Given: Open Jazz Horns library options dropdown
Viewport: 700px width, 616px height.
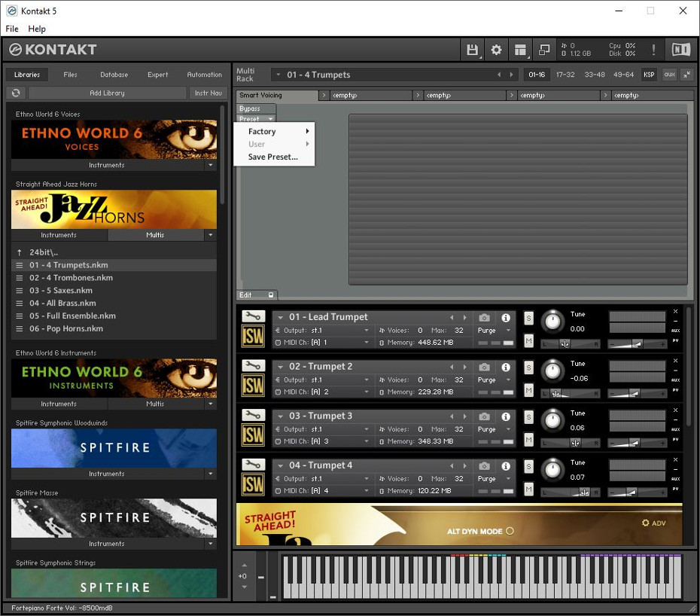Looking at the screenshot, I should [210, 235].
